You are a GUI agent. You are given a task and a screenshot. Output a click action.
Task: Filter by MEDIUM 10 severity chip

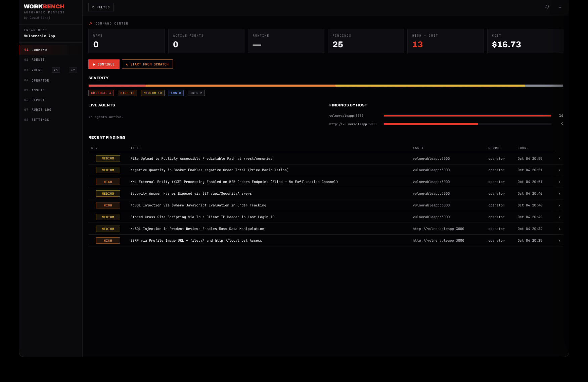click(153, 93)
